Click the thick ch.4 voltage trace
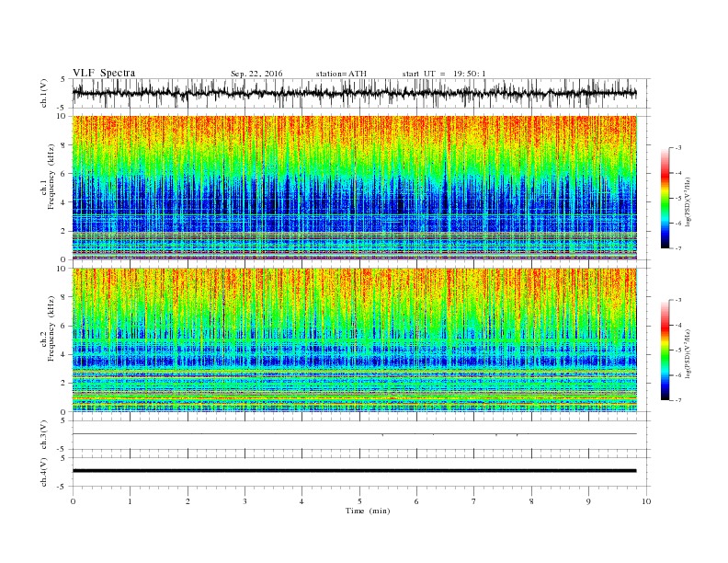728x563 pixels. 354,471
